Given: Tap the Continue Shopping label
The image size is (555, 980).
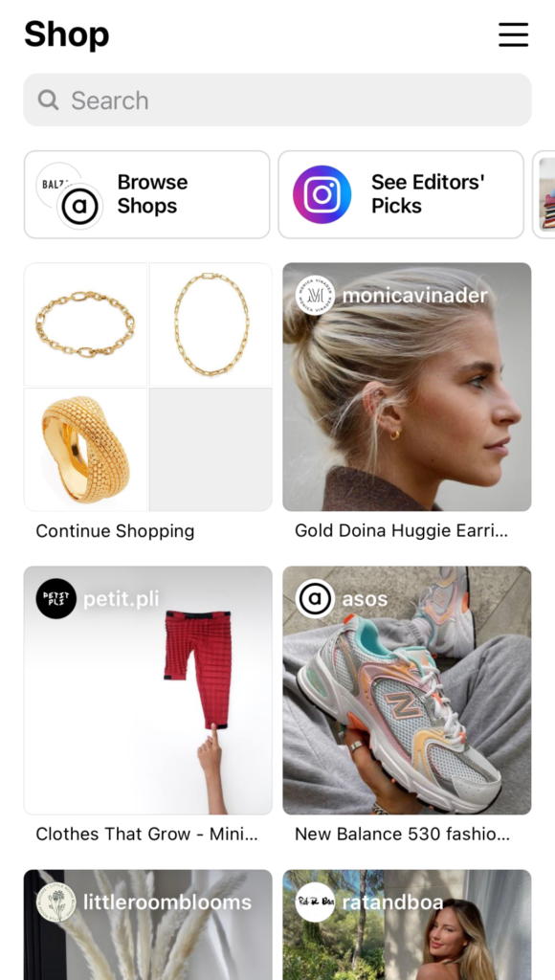Looking at the screenshot, I should [115, 531].
